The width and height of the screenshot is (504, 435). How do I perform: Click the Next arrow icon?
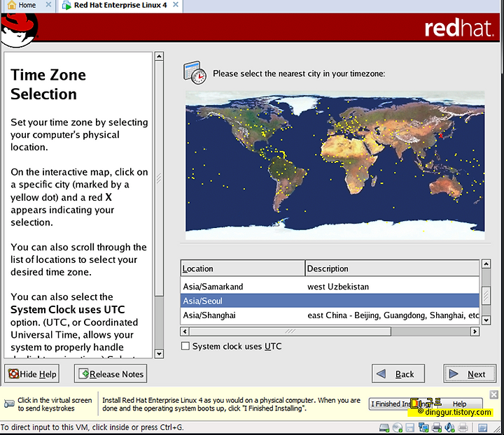(454, 373)
